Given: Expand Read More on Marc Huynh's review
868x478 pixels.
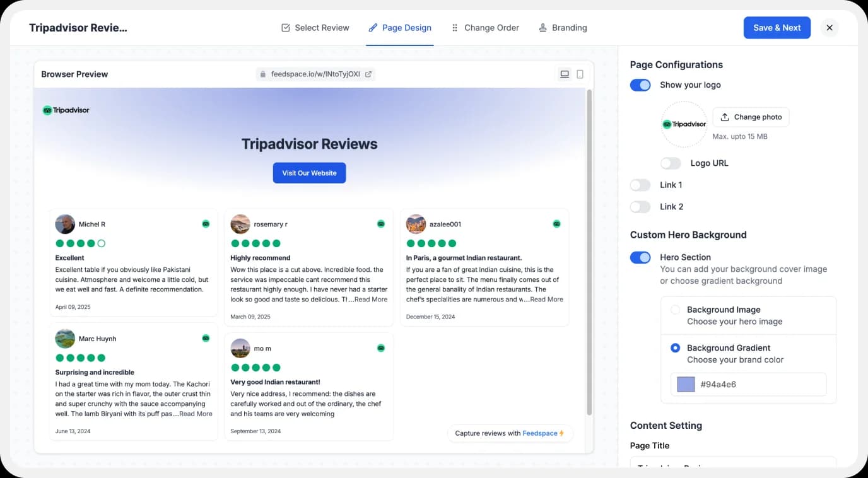Looking at the screenshot, I should point(196,414).
